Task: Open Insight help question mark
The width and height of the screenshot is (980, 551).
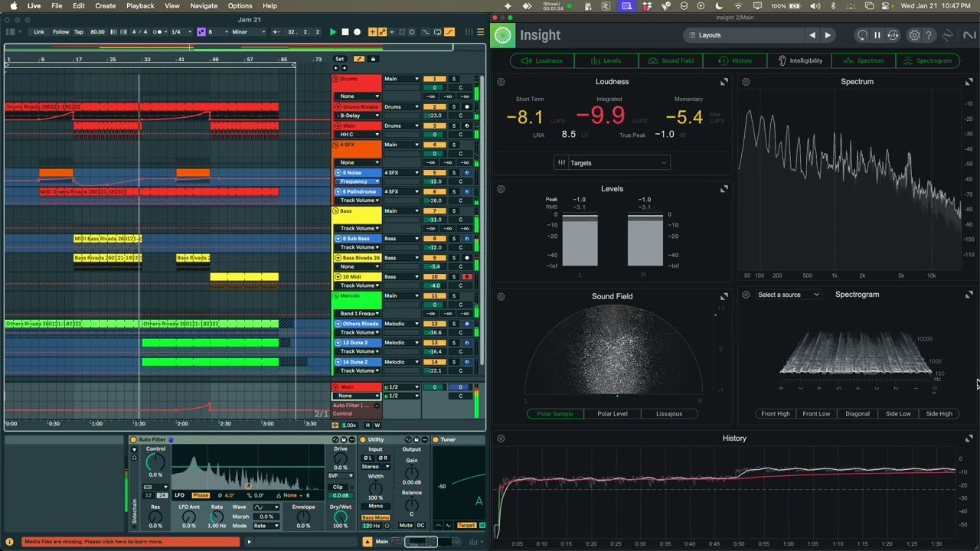Action: tap(929, 35)
